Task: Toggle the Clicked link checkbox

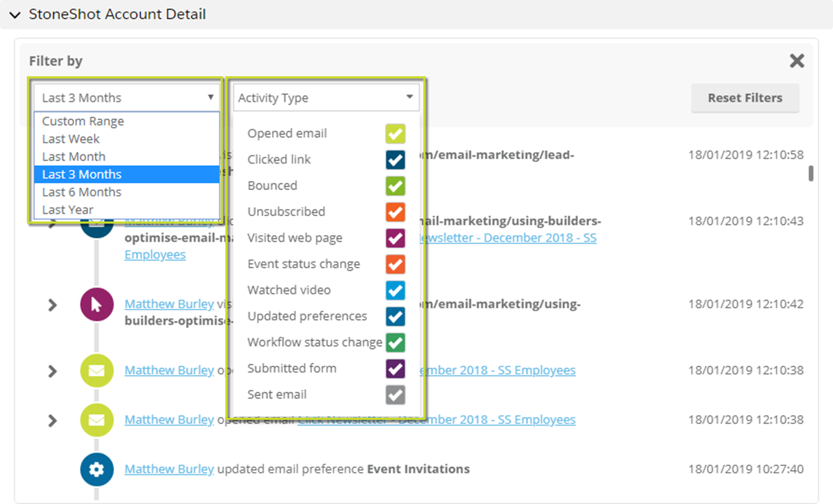Action: [x=395, y=160]
